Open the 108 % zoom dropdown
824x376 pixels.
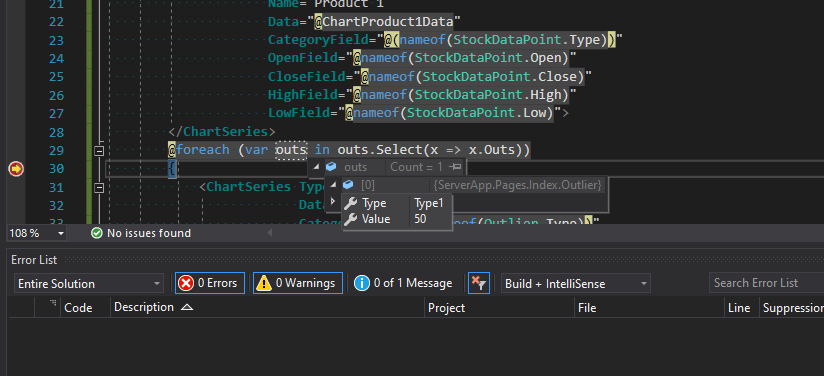pyautogui.click(x=61, y=233)
